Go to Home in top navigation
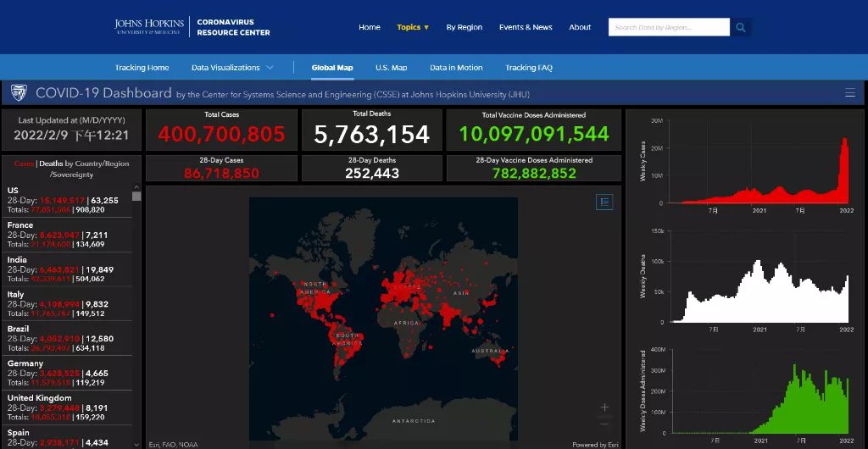The image size is (868, 449). click(x=370, y=27)
